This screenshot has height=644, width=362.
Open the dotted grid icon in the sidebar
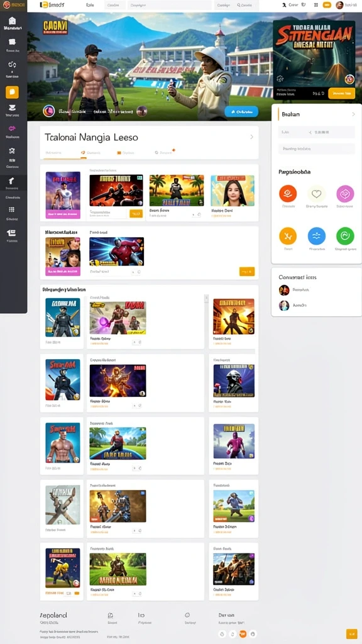12,209
